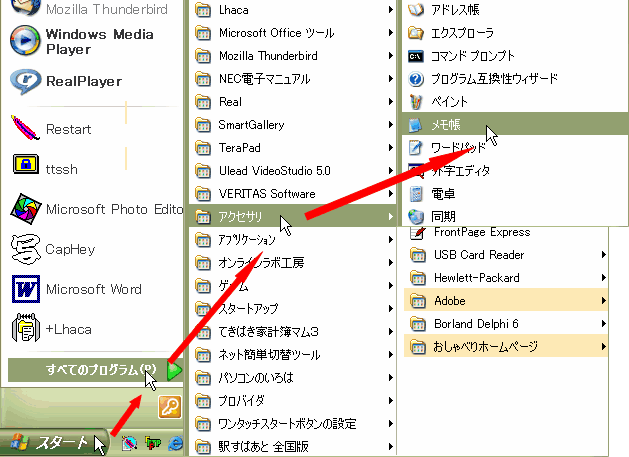Expand Mozilla Thunderbird folder submenu arrow
This screenshot has width=629, height=457.
(x=390, y=56)
